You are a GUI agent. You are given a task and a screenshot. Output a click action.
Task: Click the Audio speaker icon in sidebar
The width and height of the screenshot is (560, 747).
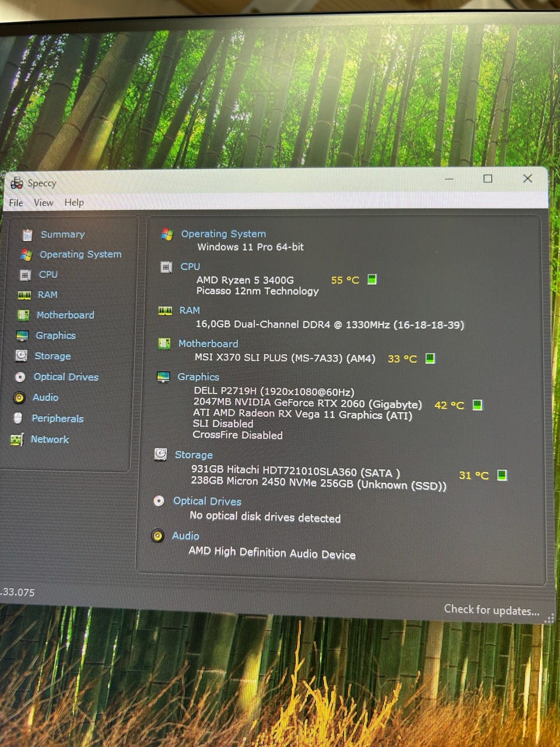[x=19, y=398]
